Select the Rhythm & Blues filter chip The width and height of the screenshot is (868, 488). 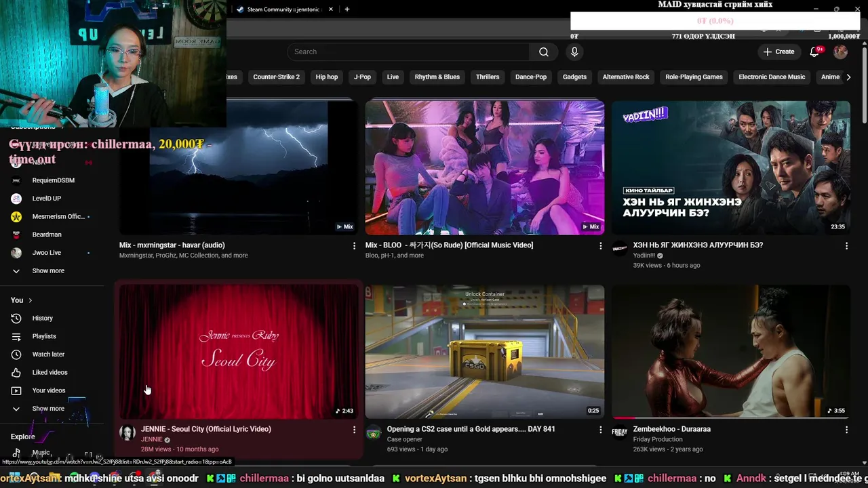click(x=437, y=77)
